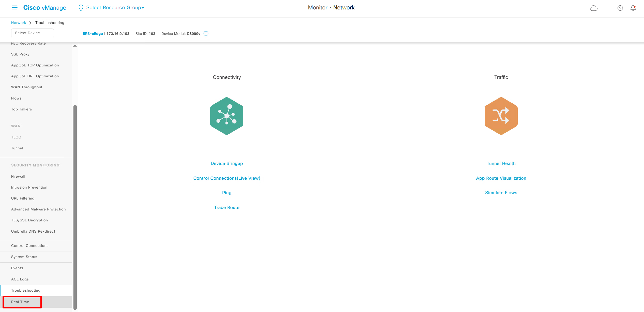Image resolution: width=644 pixels, height=312 pixels.
Task: Click the Network breadcrumb link
Action: (x=19, y=23)
